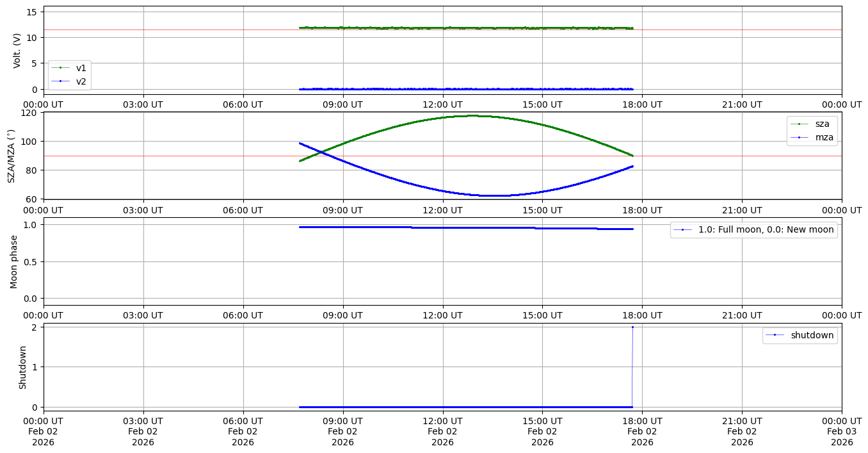Viewport: 868px width, 453px height.
Task: Select the mza legend entry
Action: 812,136
